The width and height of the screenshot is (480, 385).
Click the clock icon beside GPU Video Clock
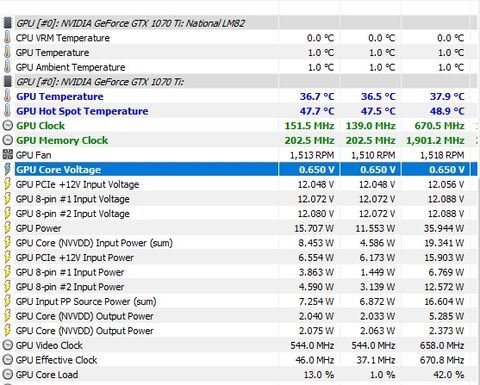pyautogui.click(x=7, y=345)
